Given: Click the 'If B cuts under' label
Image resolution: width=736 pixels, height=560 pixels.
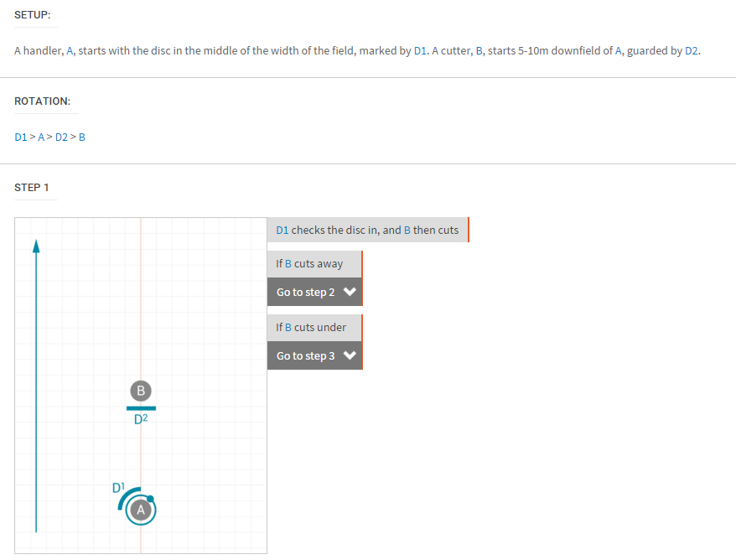Looking at the screenshot, I should [x=314, y=327].
